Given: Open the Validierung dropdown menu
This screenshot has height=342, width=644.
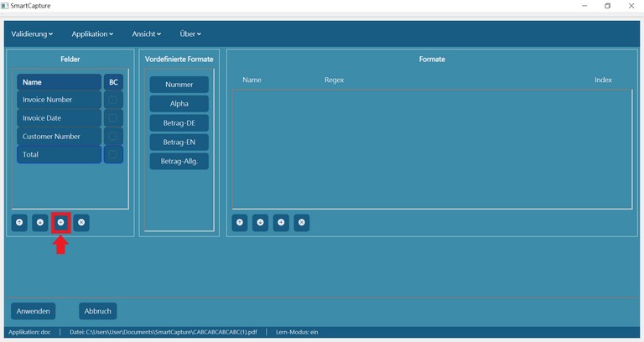Looking at the screenshot, I should point(32,34).
